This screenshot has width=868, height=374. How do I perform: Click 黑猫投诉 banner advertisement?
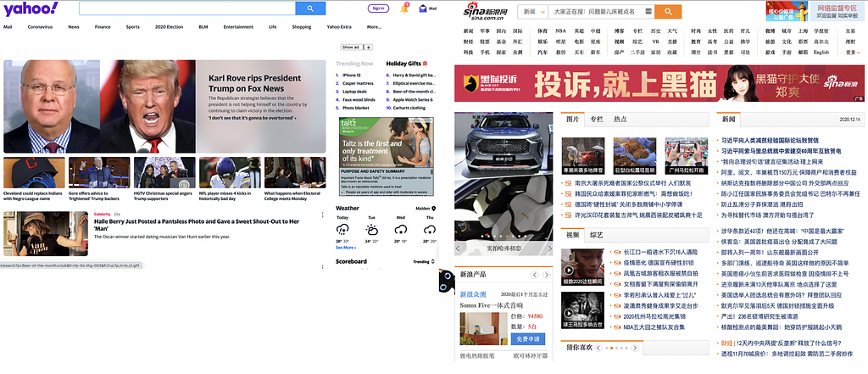659,83
